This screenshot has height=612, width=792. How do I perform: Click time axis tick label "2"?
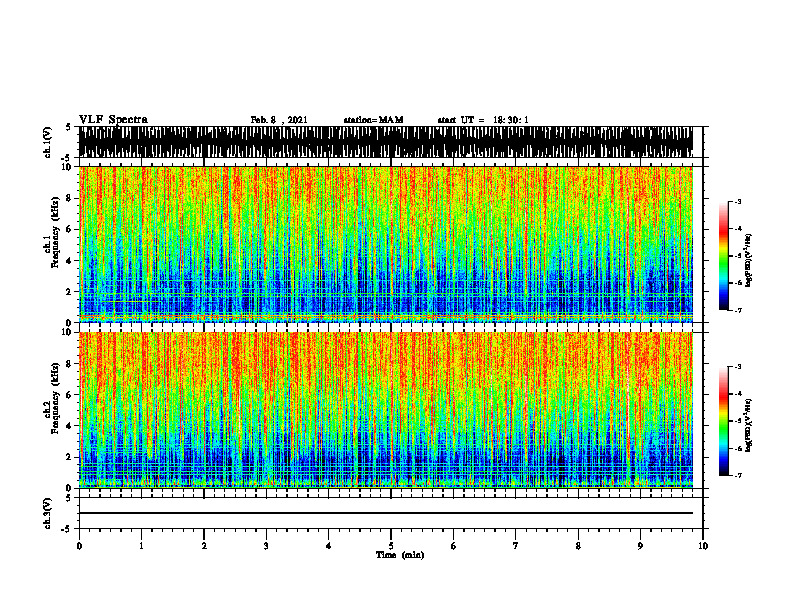[204, 546]
